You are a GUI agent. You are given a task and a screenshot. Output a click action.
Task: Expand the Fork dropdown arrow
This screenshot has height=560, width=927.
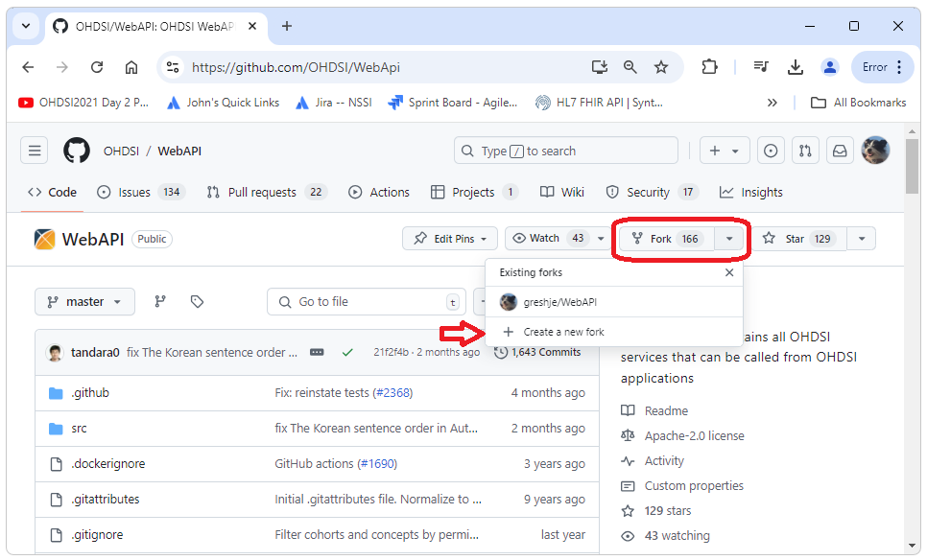[729, 239]
